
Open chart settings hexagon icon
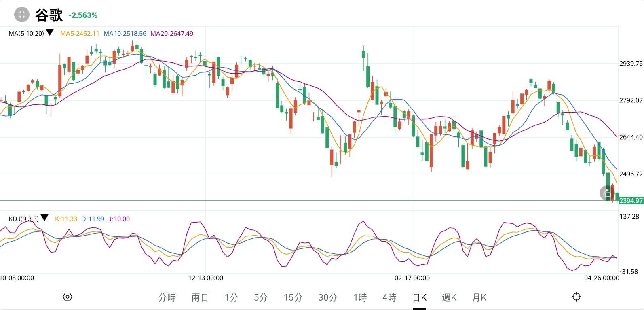(68, 297)
